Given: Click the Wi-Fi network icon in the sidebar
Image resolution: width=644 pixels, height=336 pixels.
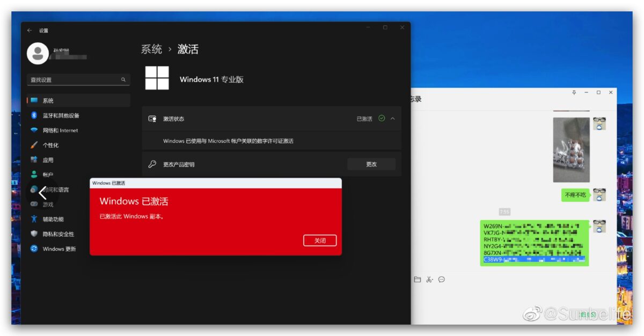Looking at the screenshot, I should click(x=34, y=130).
